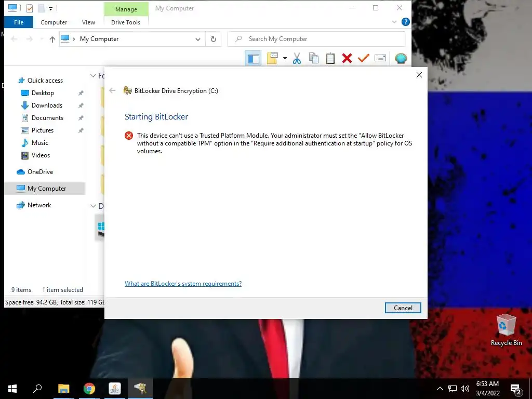Select Quick access in navigation pane
Image resolution: width=532 pixels, height=399 pixels.
45,81
